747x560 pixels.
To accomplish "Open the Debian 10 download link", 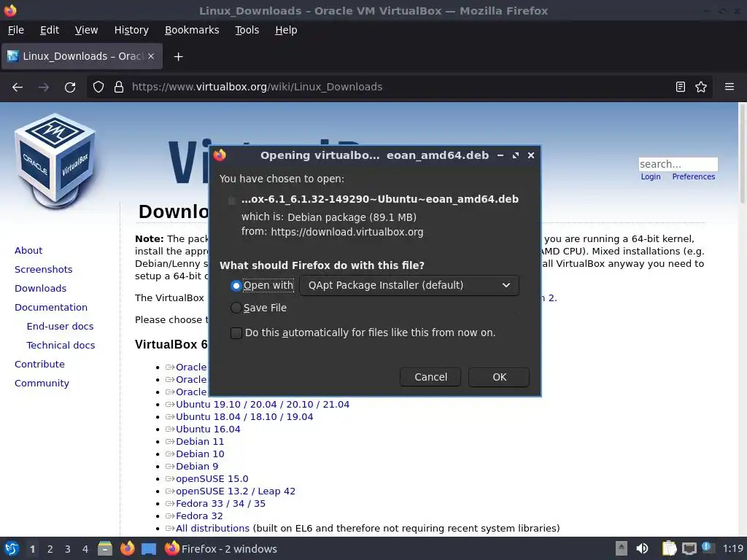I will coord(200,454).
